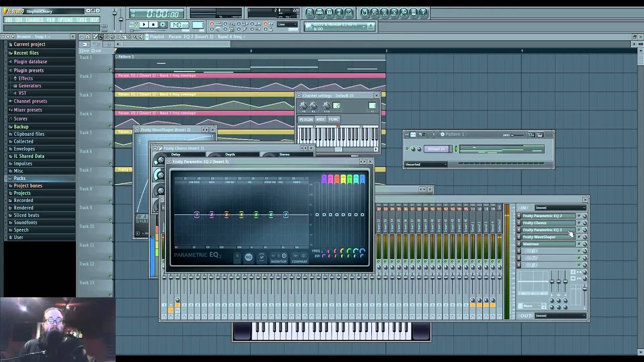Viewport: 644px width, 362px height.
Task: Mute playlist Track 3 with its green LED
Action: (x=110, y=108)
